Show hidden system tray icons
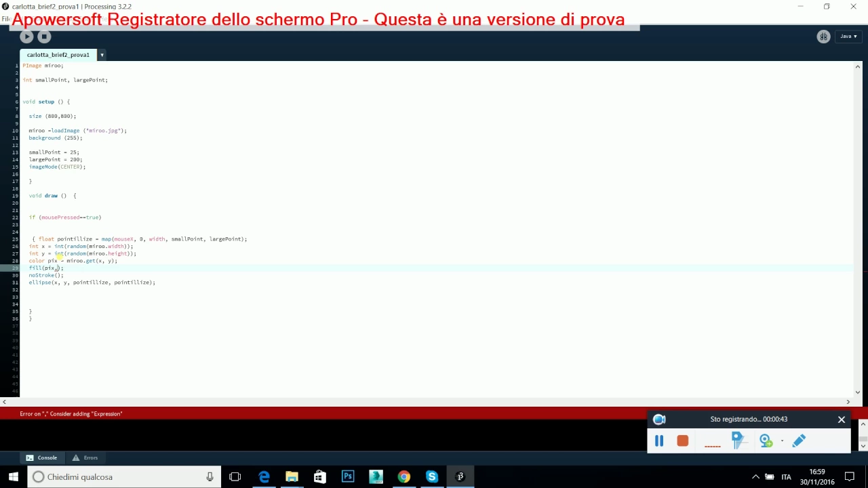The width and height of the screenshot is (868, 488). coord(755,477)
